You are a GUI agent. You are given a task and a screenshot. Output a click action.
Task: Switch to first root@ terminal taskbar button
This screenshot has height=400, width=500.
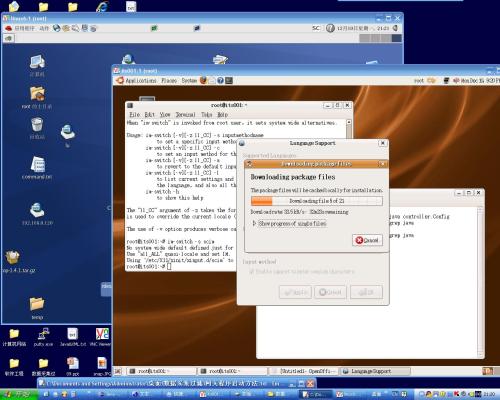click(162, 371)
